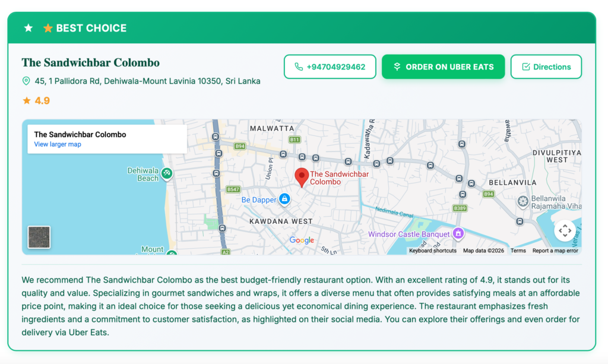Switch to satellite view using map thumbnail

[39, 237]
